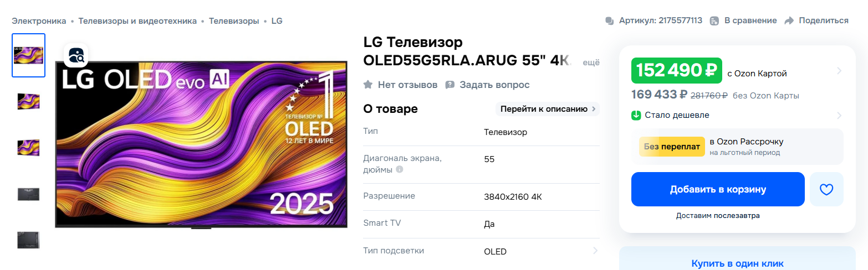868x270 pixels.
Task: Click the Поделиться share arrow icon
Action: click(789, 21)
